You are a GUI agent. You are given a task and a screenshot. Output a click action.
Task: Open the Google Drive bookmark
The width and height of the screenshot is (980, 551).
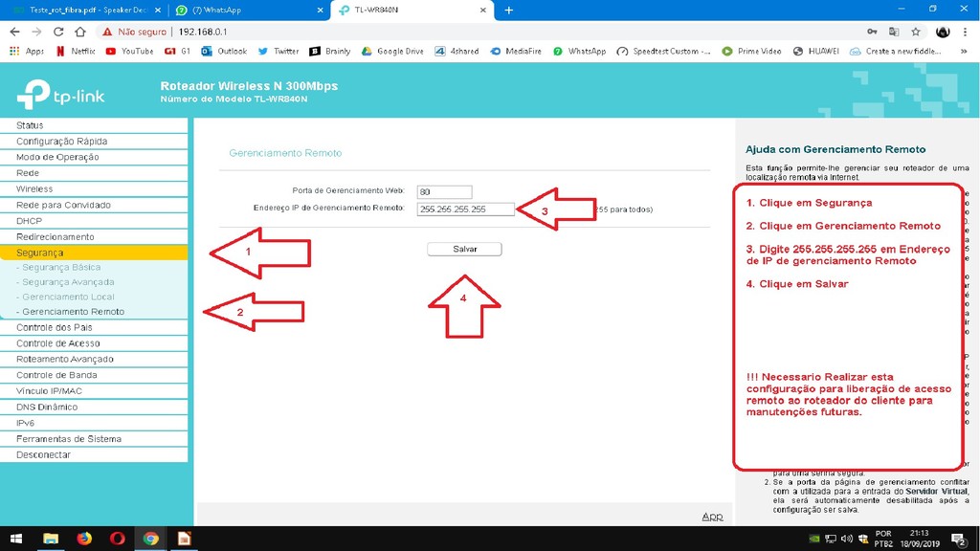392,52
